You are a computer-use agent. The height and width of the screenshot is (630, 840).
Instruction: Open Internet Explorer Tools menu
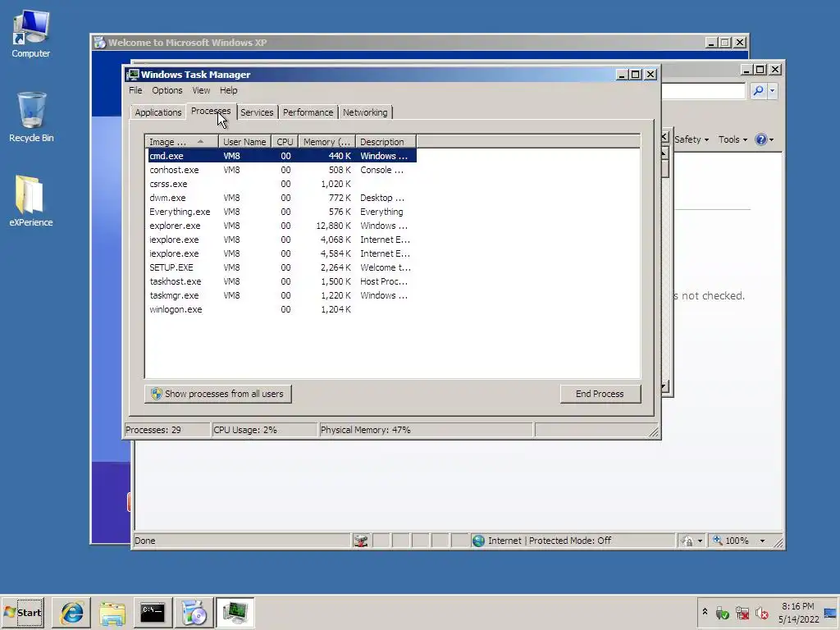733,139
